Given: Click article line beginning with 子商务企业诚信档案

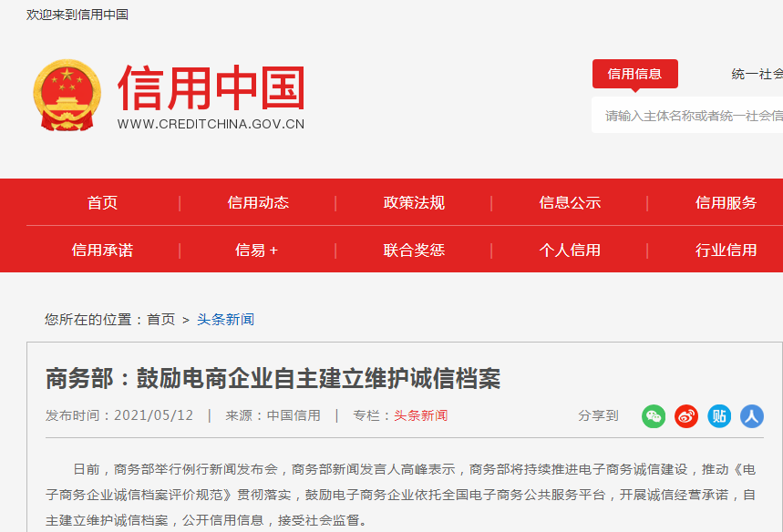Looking at the screenshot, I should 400,495.
